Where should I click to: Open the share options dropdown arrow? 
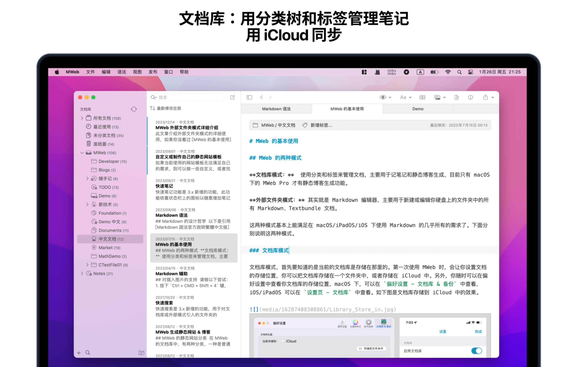(x=493, y=97)
